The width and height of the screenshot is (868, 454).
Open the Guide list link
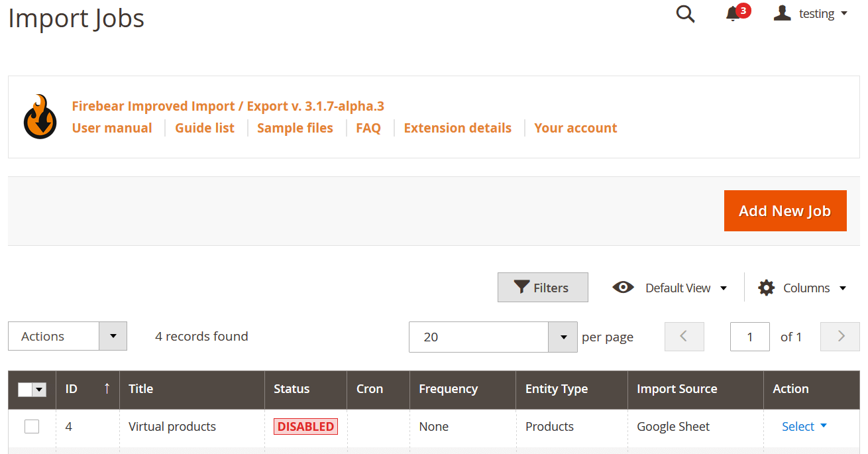coord(205,128)
